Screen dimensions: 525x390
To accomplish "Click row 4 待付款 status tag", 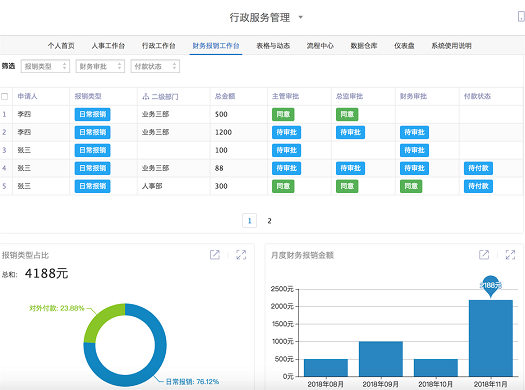I will point(478,168).
